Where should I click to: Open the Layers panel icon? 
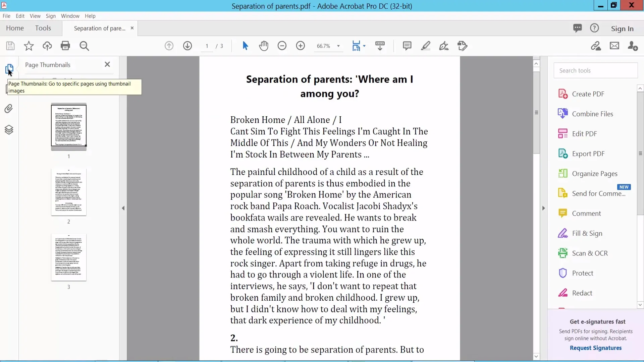[x=9, y=130]
